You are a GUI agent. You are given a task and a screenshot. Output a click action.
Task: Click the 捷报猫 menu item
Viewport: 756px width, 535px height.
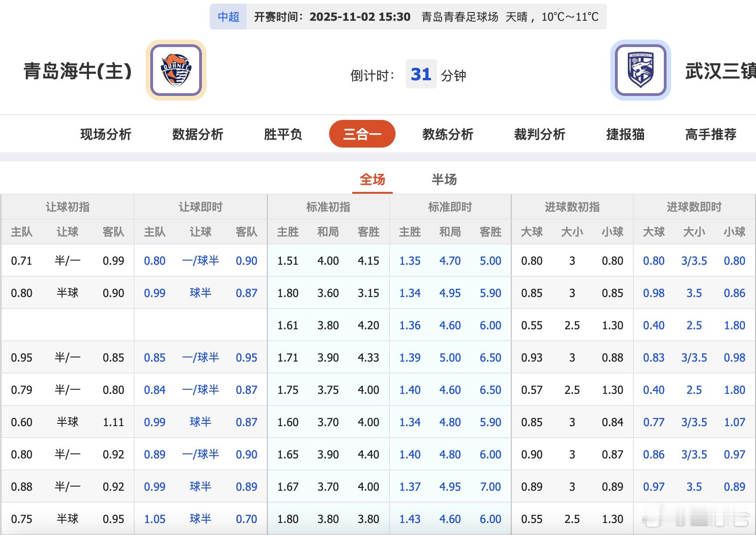click(x=626, y=134)
